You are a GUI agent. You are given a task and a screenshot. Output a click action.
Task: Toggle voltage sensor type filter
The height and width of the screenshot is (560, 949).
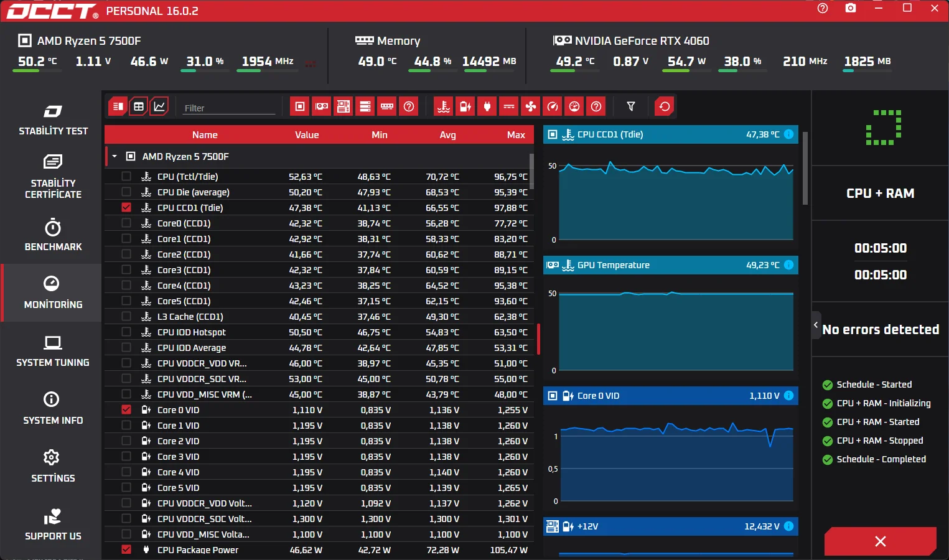[x=465, y=106]
